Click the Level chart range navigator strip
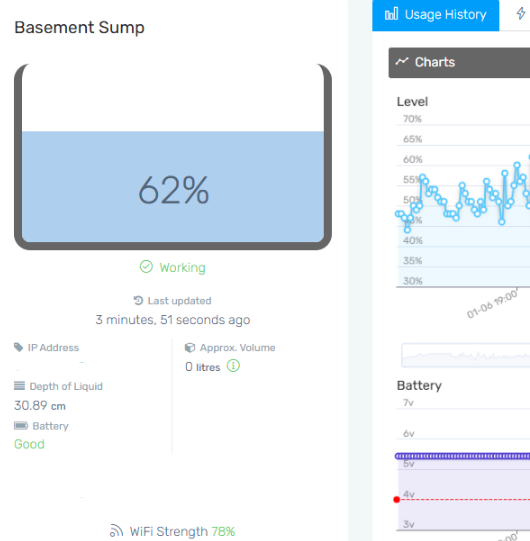This screenshot has width=530, height=541. 466,355
